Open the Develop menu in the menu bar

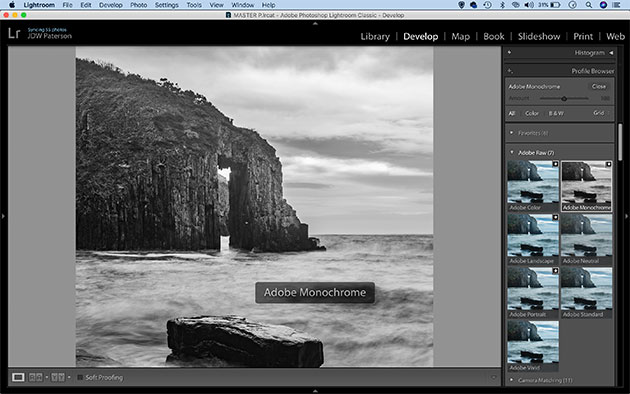point(110,5)
